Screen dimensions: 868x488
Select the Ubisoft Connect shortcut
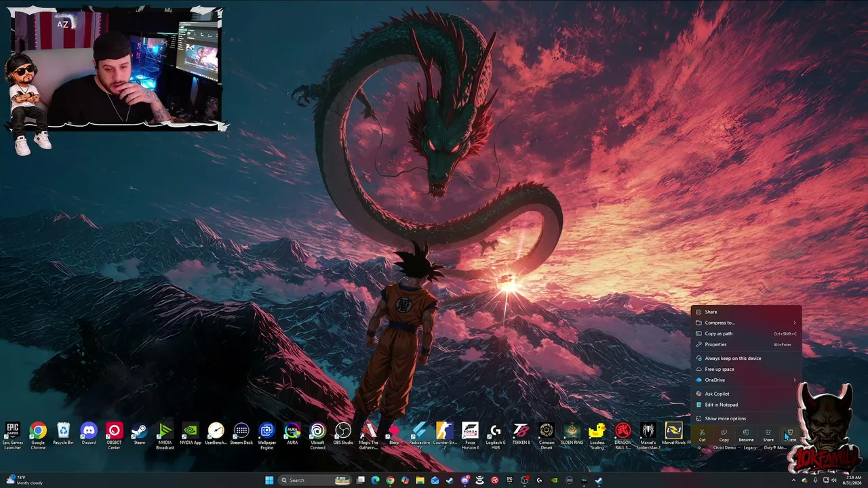click(x=317, y=435)
